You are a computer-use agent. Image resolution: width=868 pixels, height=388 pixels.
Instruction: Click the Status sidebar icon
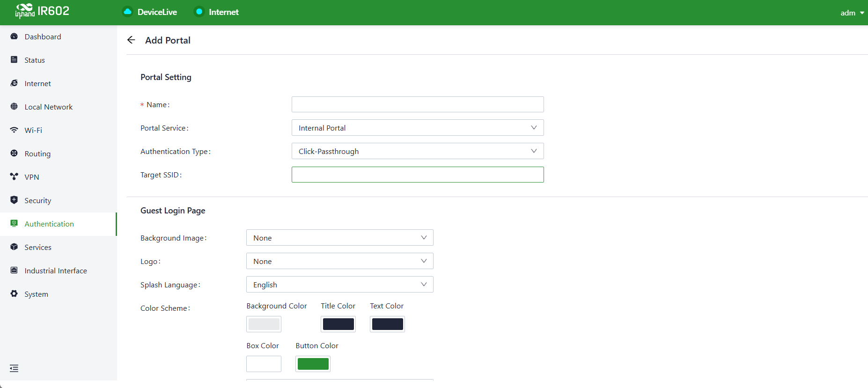pyautogui.click(x=14, y=60)
